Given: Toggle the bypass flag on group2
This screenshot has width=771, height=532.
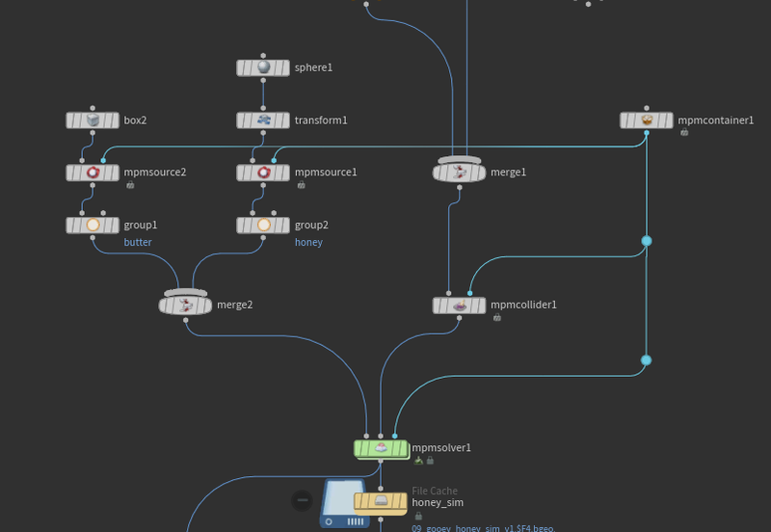Looking at the screenshot, I should [244, 225].
